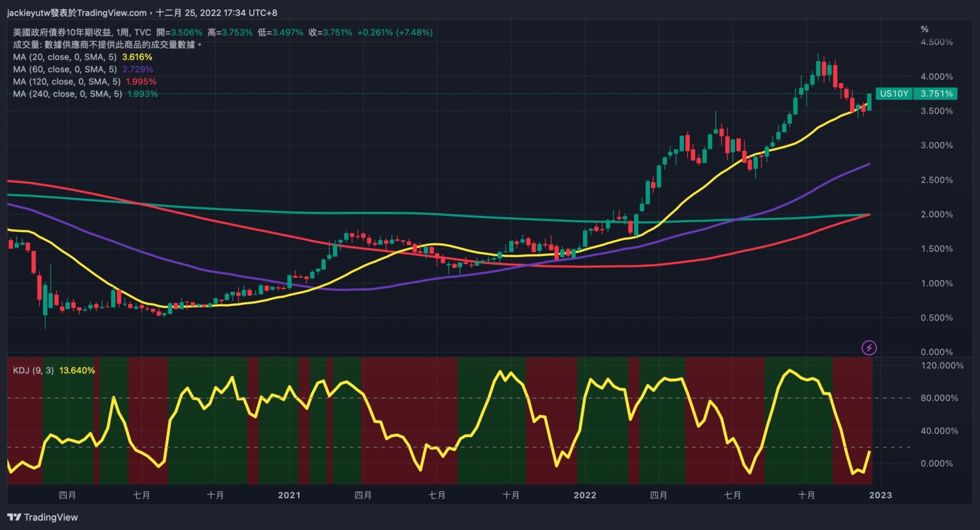This screenshot has width=980, height=530.
Task: Select the MA 240 indicator legend
Action: pos(66,94)
